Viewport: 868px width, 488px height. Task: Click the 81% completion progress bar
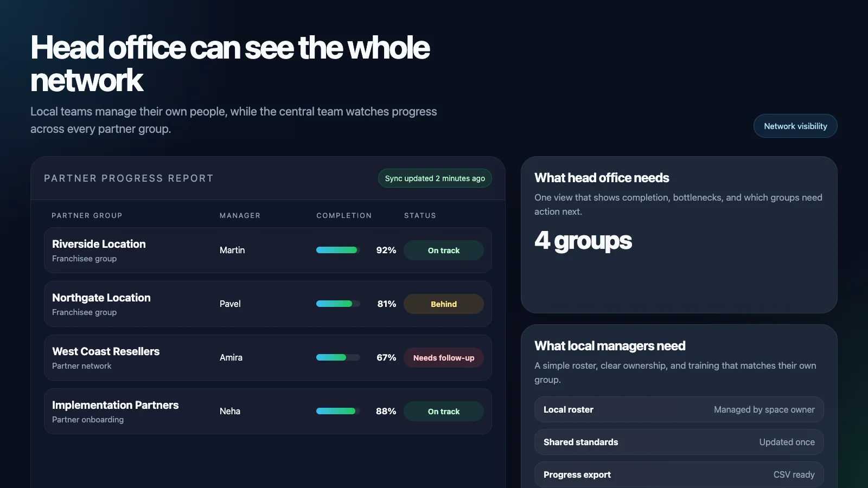click(338, 304)
